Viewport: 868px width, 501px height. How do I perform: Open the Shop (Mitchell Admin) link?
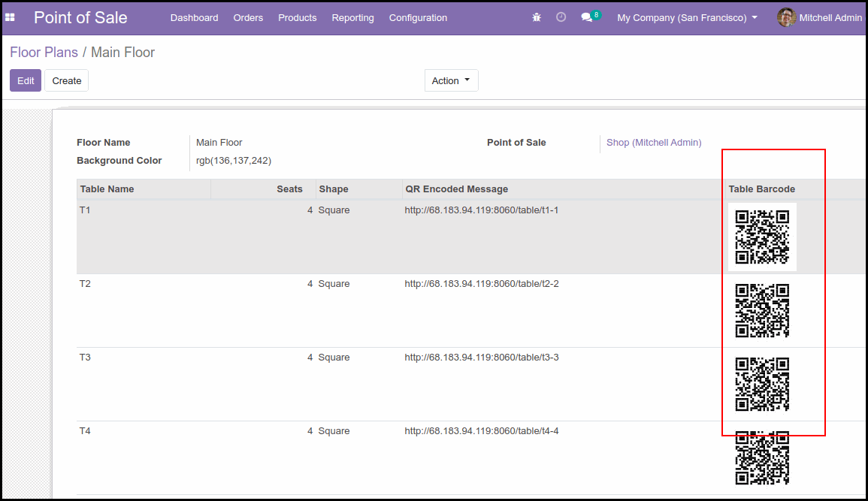[654, 143]
